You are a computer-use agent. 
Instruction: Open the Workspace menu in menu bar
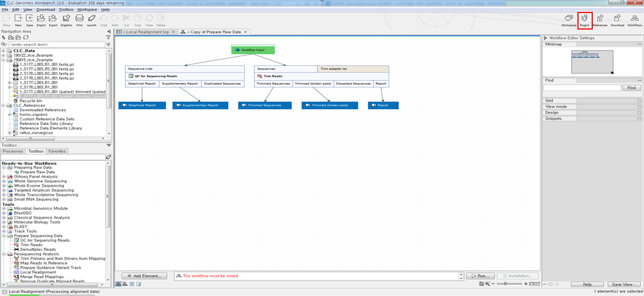[x=86, y=9]
